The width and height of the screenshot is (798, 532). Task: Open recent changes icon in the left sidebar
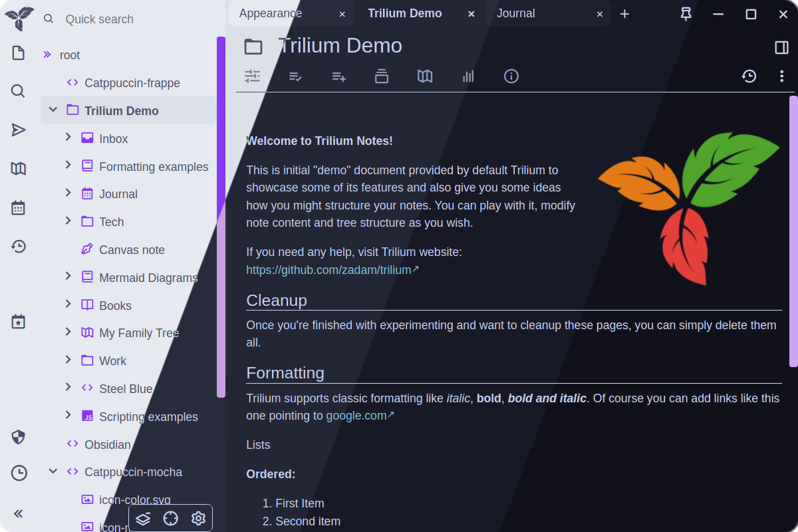19,247
